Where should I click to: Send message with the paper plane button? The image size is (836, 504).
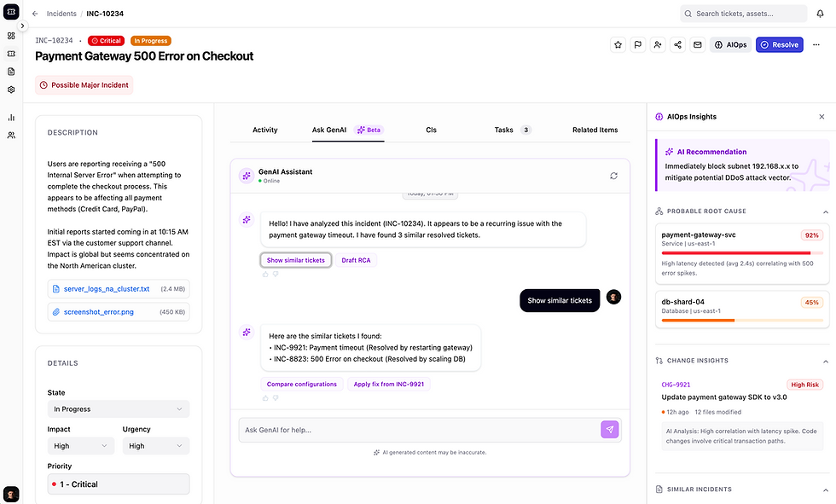(x=610, y=430)
